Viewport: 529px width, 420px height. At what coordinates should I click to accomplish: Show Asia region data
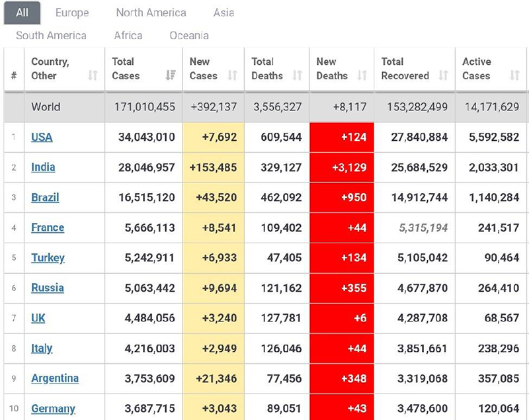[x=224, y=13]
